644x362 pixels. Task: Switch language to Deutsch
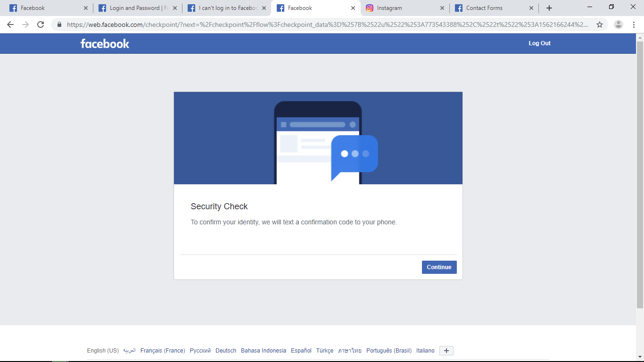point(226,351)
